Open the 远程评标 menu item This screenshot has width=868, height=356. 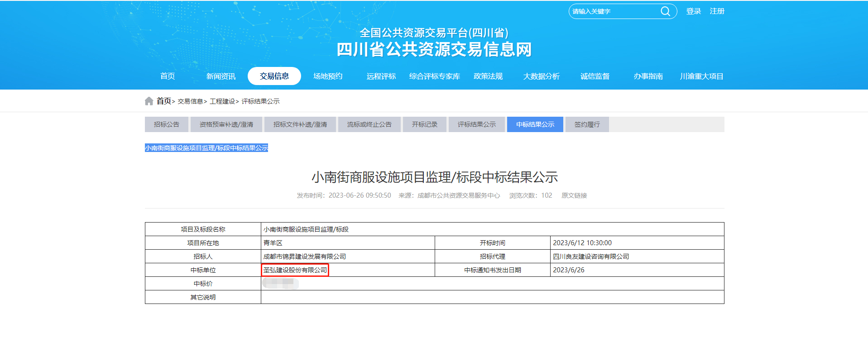[381, 76]
